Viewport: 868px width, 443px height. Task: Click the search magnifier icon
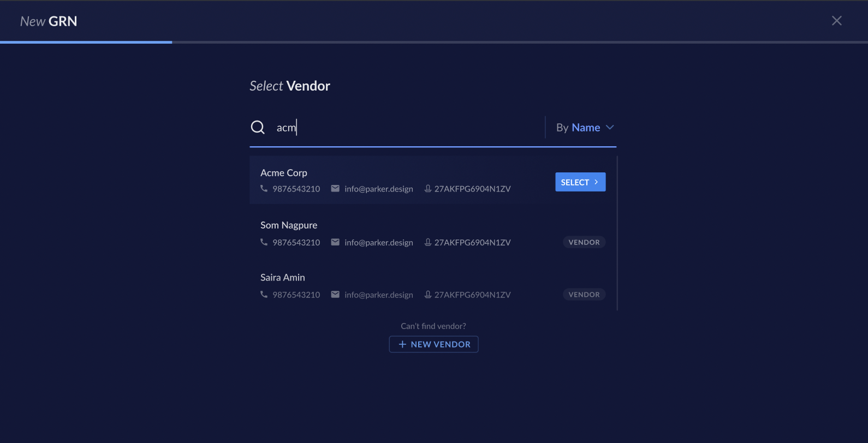[258, 127]
